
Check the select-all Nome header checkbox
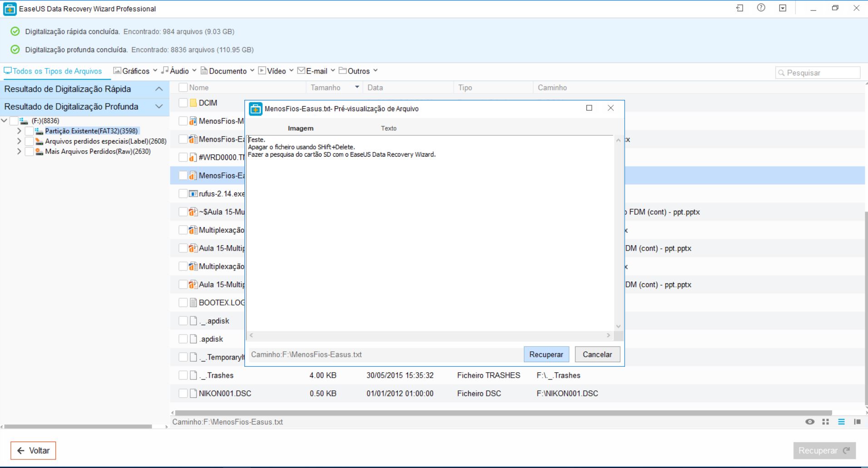(x=183, y=88)
